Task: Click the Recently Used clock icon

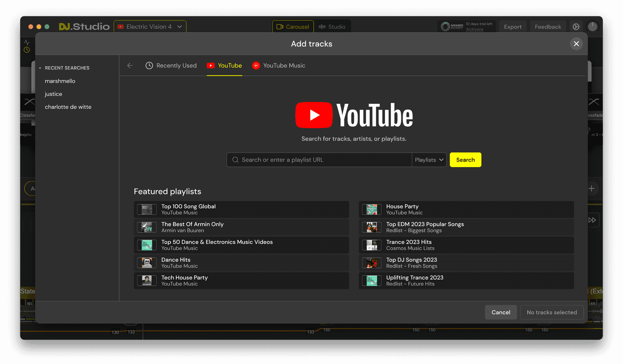Action: (x=149, y=65)
